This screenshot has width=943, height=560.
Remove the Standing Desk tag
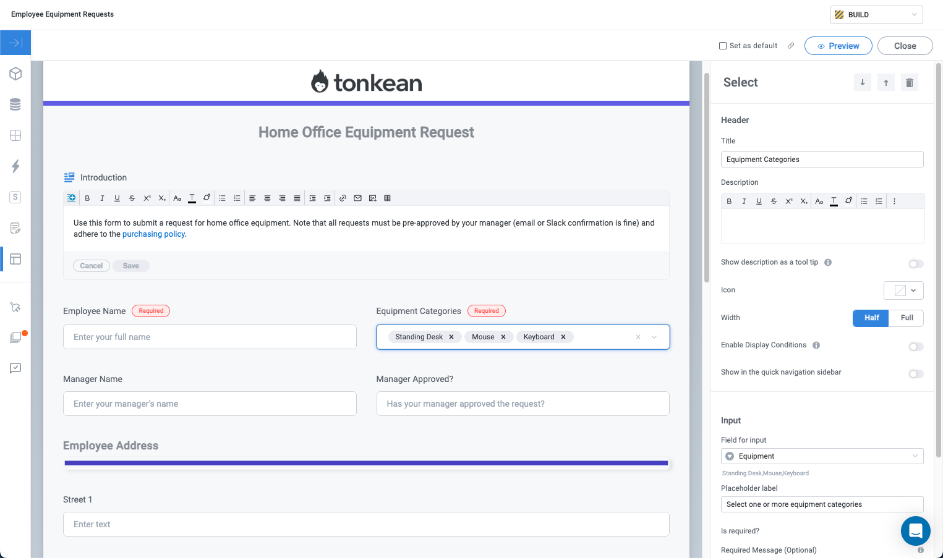[451, 337]
